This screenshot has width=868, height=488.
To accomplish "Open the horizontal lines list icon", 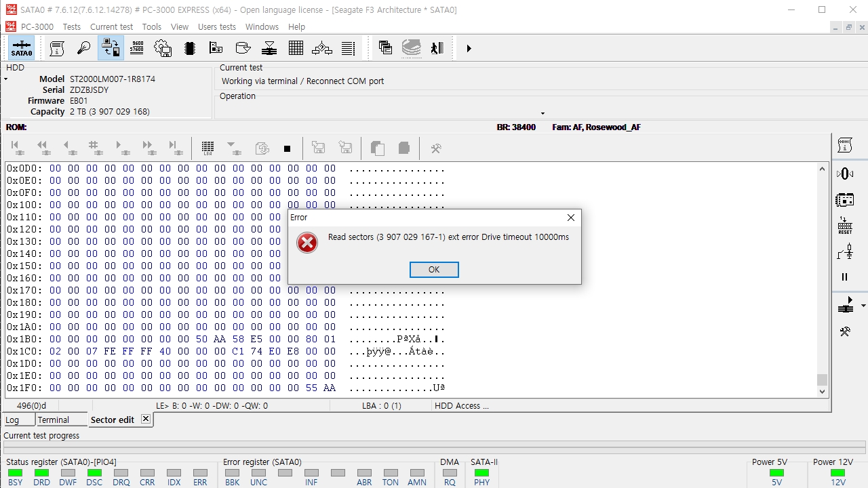I will coord(349,48).
